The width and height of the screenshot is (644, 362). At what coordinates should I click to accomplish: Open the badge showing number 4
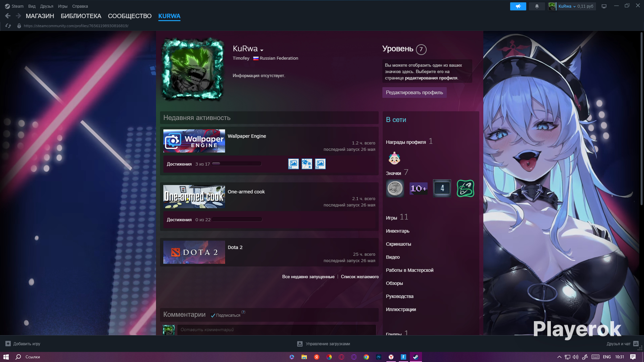[442, 188]
